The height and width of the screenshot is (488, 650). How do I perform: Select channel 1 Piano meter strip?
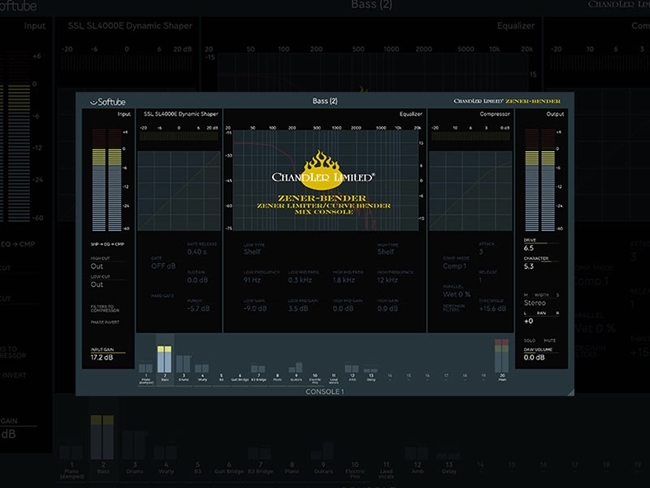(147, 363)
